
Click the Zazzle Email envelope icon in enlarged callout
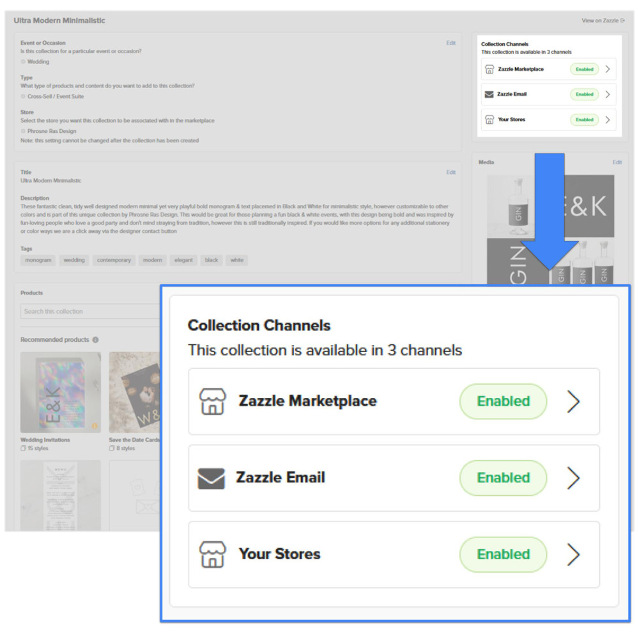point(211,478)
